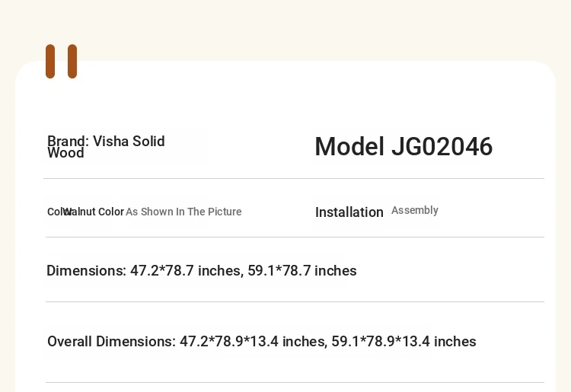Select the '47.2*78.9*13.4 inches' overall size
The width and height of the screenshot is (571, 392).
(x=253, y=342)
